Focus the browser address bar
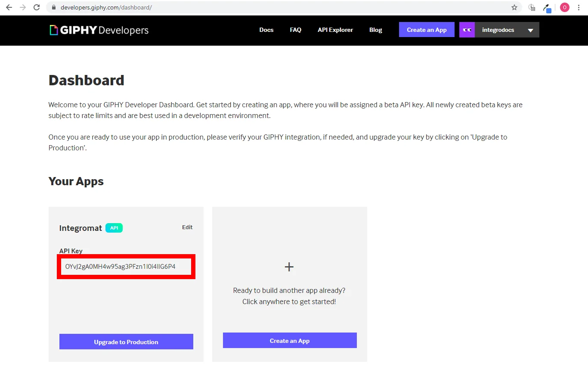 coord(284,7)
